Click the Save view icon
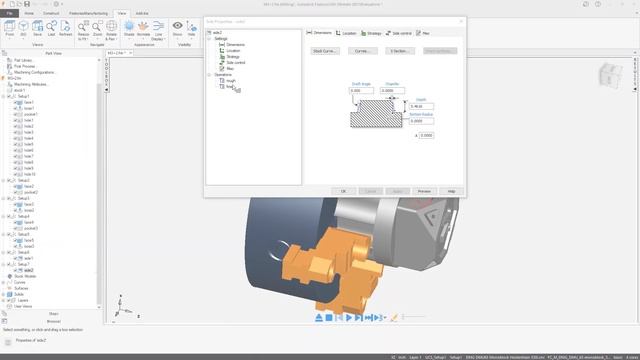 38,26
